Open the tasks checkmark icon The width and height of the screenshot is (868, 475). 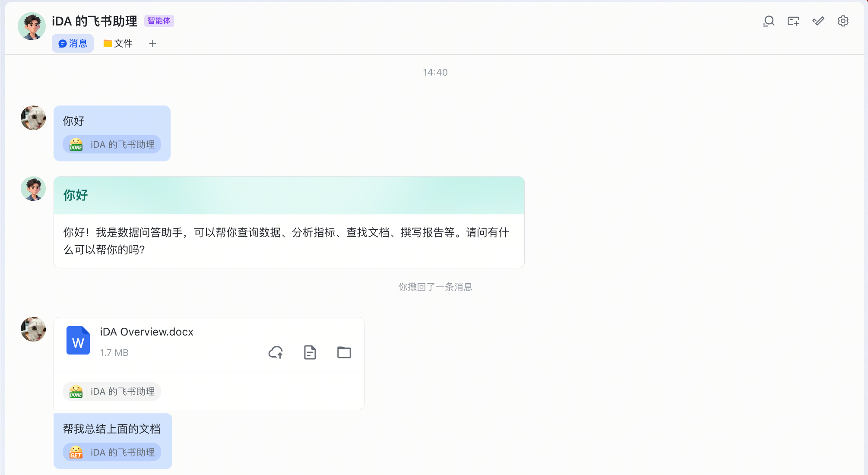[818, 21]
